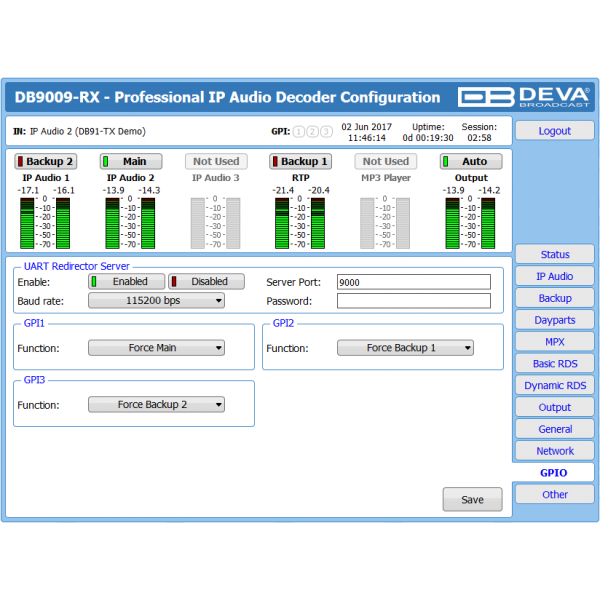Open the MPX tab
The width and height of the screenshot is (600, 600).
coord(555,341)
